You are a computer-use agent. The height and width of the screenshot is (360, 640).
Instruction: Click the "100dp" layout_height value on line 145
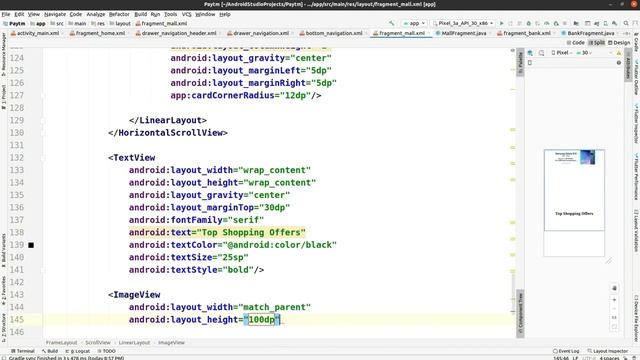(262, 320)
